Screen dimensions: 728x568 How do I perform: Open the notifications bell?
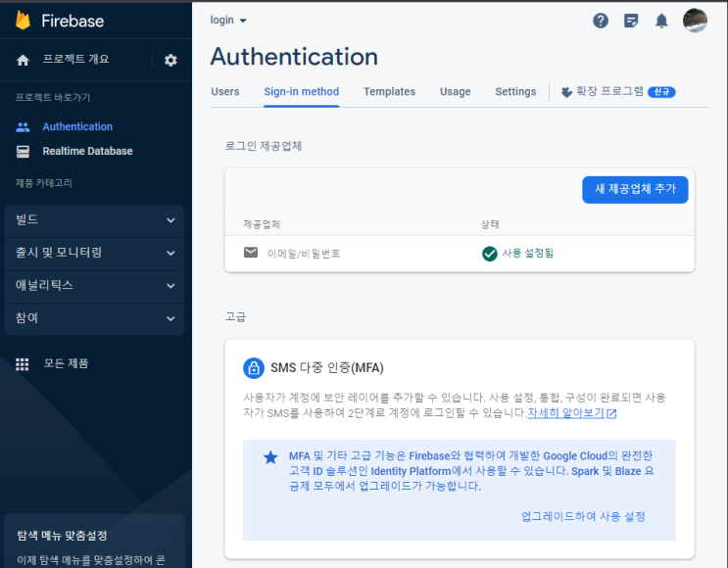click(x=661, y=21)
